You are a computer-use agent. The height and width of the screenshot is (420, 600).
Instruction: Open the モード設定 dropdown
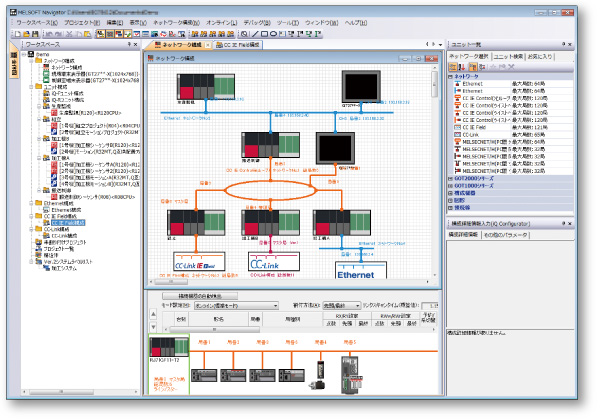pos(235,305)
